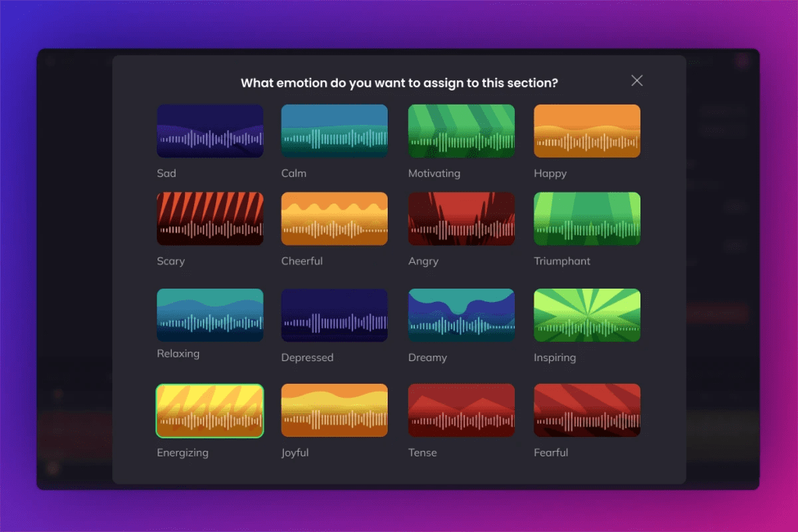Click the Scary emotion card
Image resolution: width=798 pixels, height=532 pixels.
tap(210, 219)
